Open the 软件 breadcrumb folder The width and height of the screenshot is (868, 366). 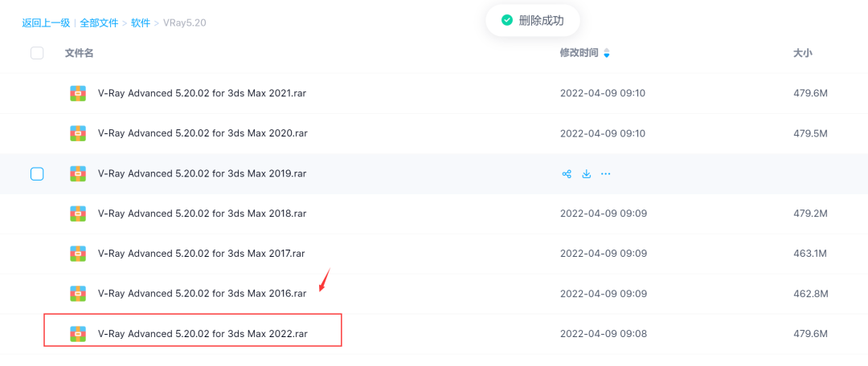141,22
